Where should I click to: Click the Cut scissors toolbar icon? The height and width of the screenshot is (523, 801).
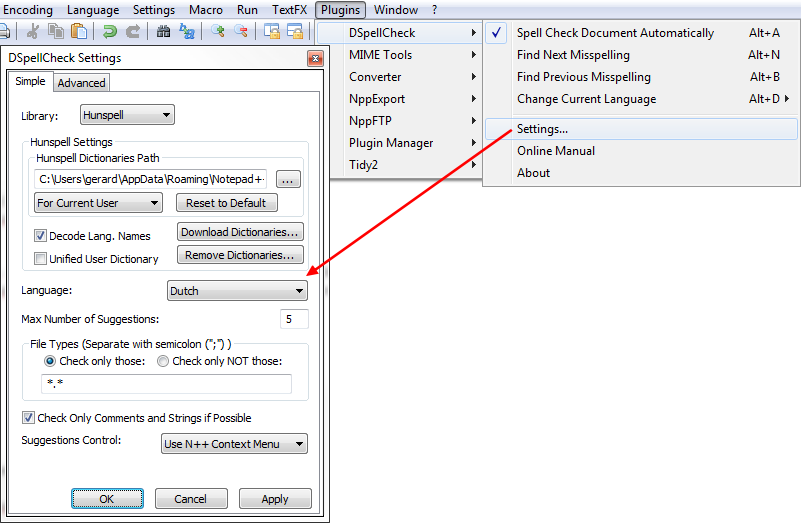tap(33, 31)
